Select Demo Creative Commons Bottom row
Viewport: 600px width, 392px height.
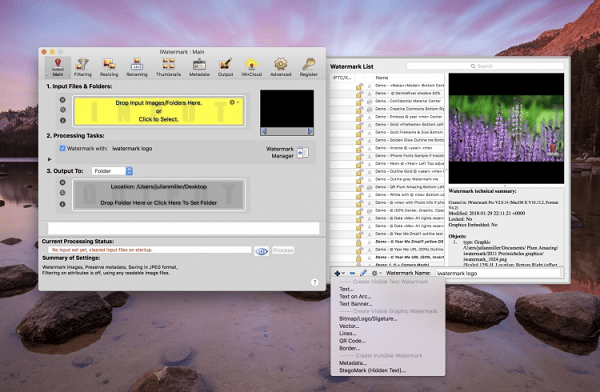[387, 109]
